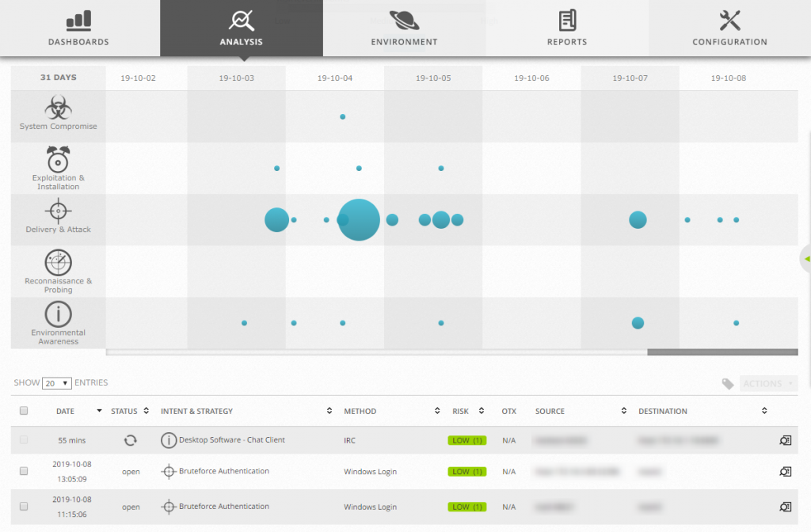Click the Date column header
Screen dimensions: 811x532
point(65,411)
